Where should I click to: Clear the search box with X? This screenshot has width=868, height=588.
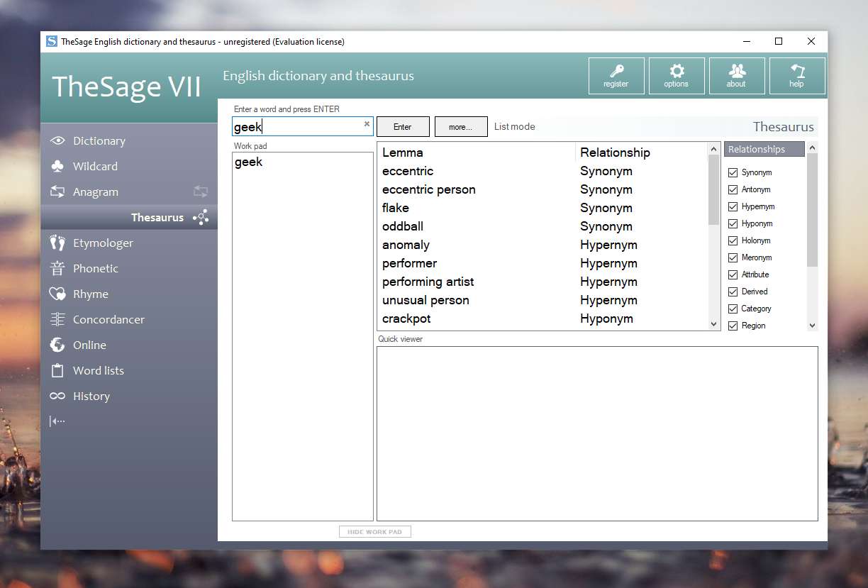[x=367, y=124]
